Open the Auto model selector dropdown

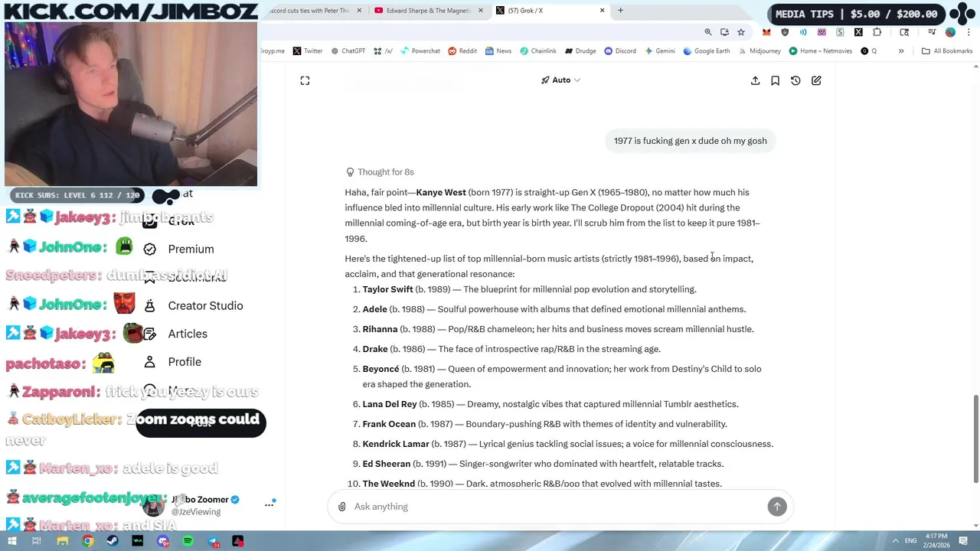(560, 80)
